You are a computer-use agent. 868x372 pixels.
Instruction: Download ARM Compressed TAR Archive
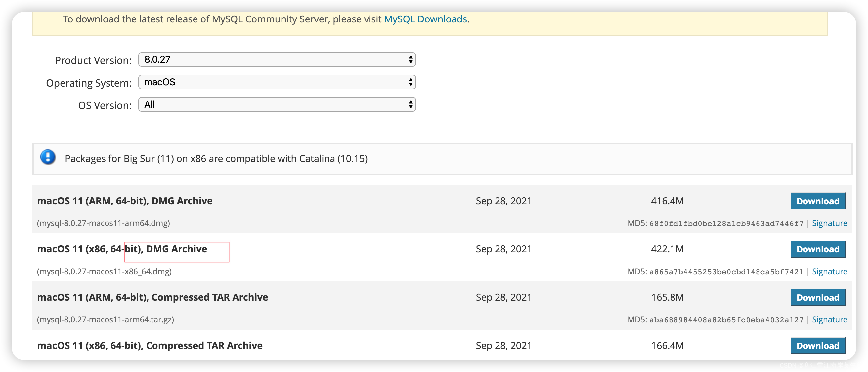[817, 297]
